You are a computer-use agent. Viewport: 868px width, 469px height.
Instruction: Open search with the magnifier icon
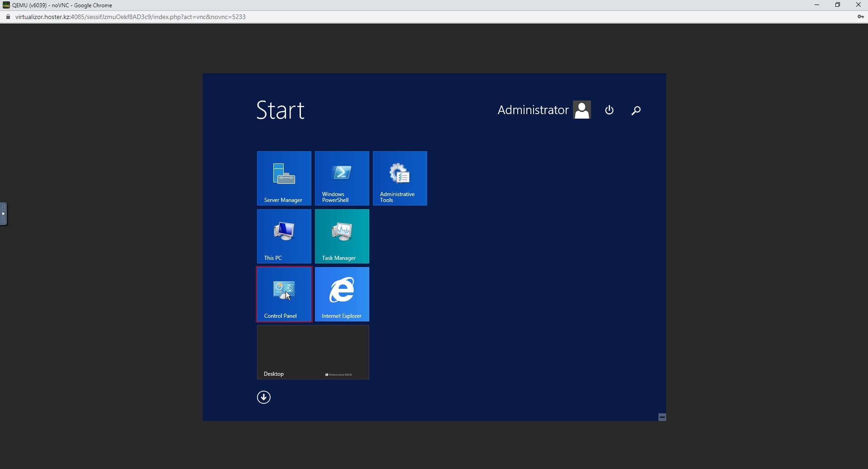pyautogui.click(x=636, y=110)
